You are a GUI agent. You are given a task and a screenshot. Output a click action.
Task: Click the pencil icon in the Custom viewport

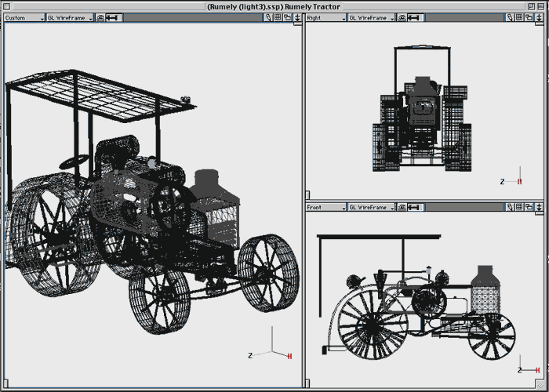tap(268, 17)
